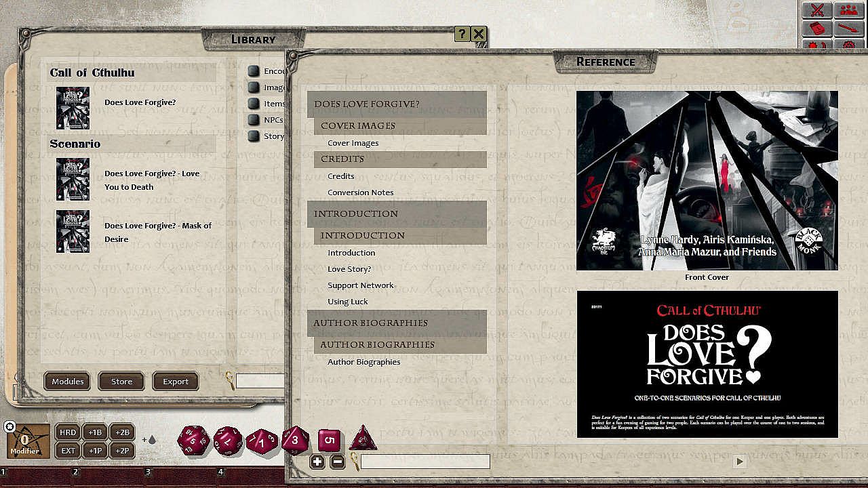Collapse the indented AUTHOR BIOGRAPHIES subsection header
This screenshot has height=488, width=868.
[x=400, y=345]
